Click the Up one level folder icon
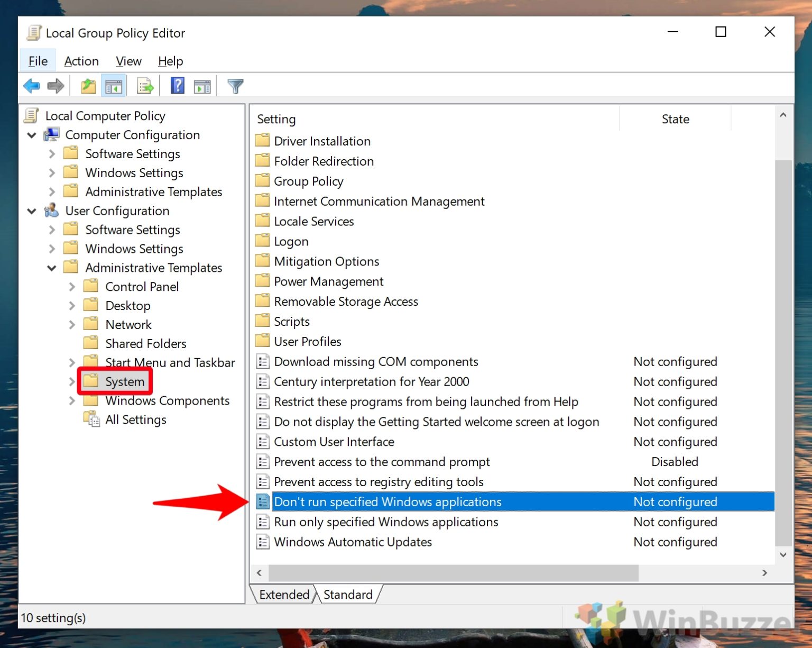The height and width of the screenshot is (648, 812). (x=88, y=85)
